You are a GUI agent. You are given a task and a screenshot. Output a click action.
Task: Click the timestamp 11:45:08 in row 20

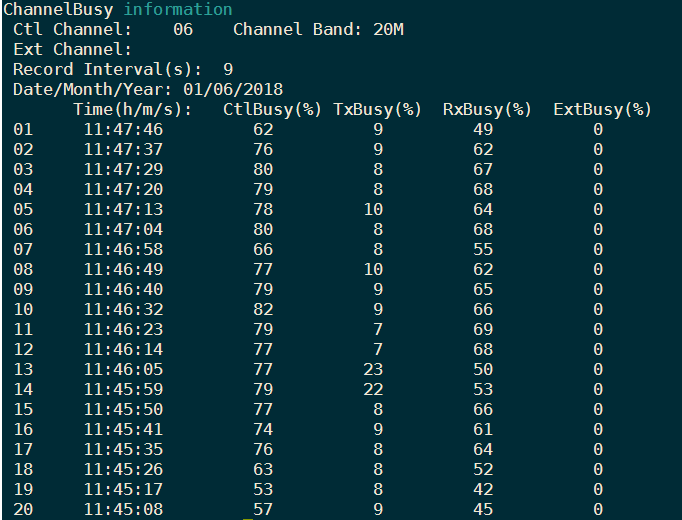pos(123,510)
